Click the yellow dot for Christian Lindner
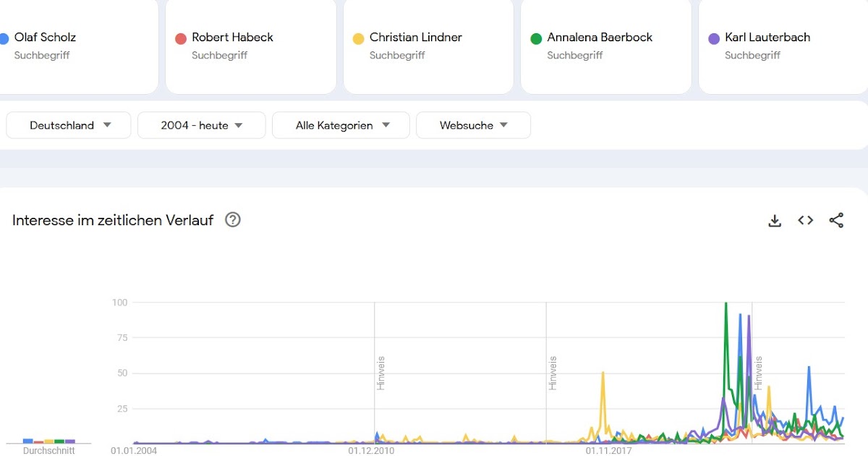 358,38
